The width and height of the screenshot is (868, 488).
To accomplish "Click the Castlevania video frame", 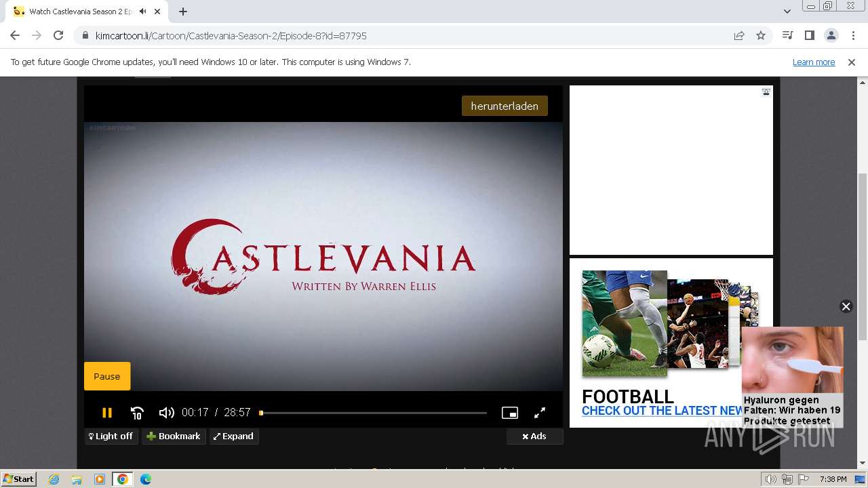I will point(323,256).
